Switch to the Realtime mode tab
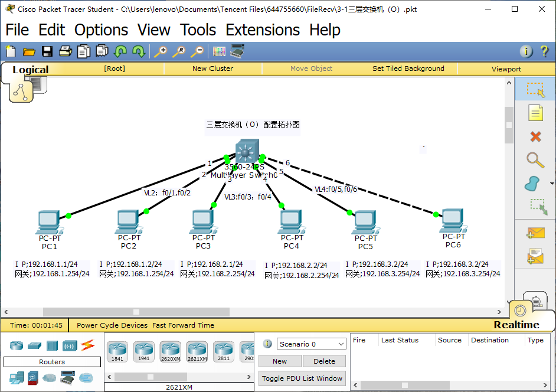Viewport: 556px width, 392px height. point(516,325)
